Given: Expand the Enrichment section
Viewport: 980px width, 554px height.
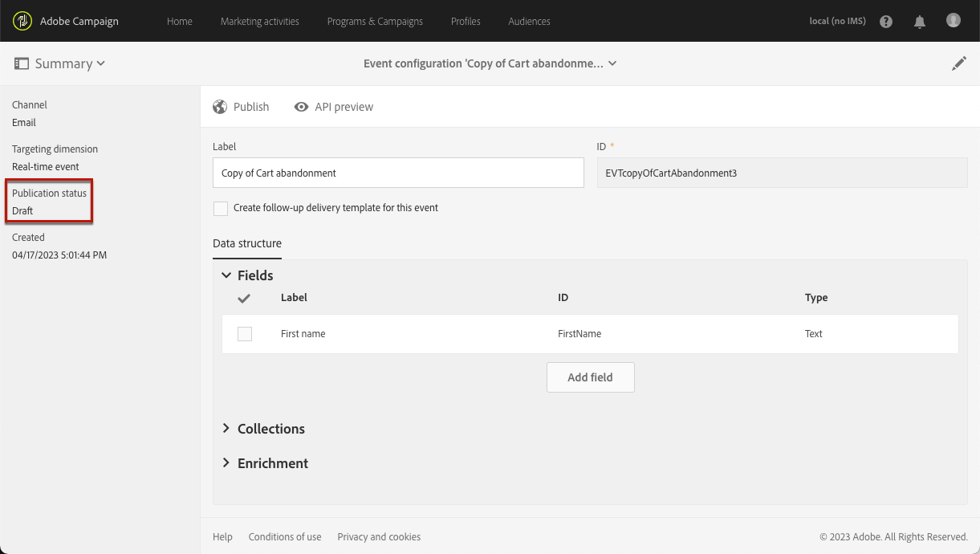Looking at the screenshot, I should pyautogui.click(x=226, y=463).
